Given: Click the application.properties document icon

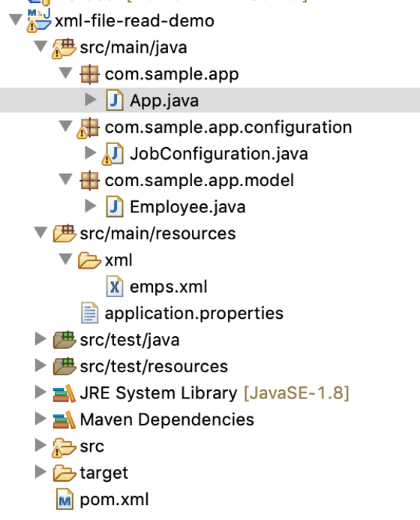Looking at the screenshot, I should pos(89,313).
